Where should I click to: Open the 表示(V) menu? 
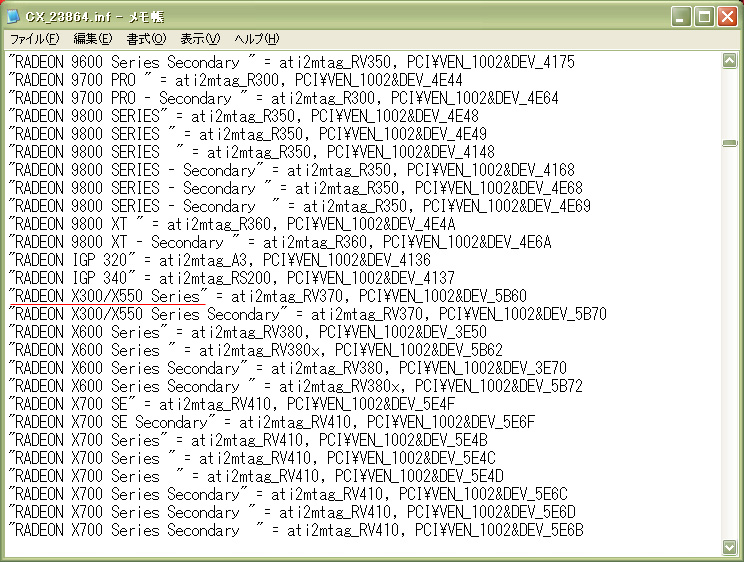(200, 39)
